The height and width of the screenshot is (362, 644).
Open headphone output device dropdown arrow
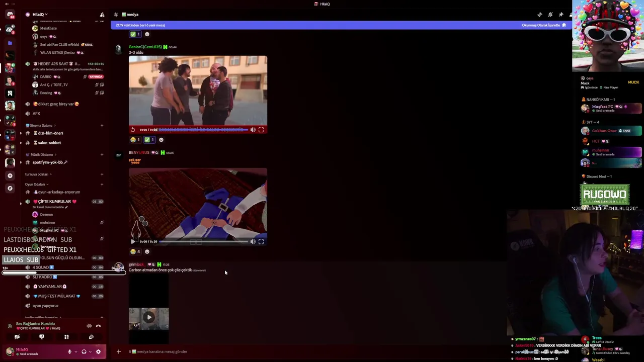pyautogui.click(x=90, y=351)
